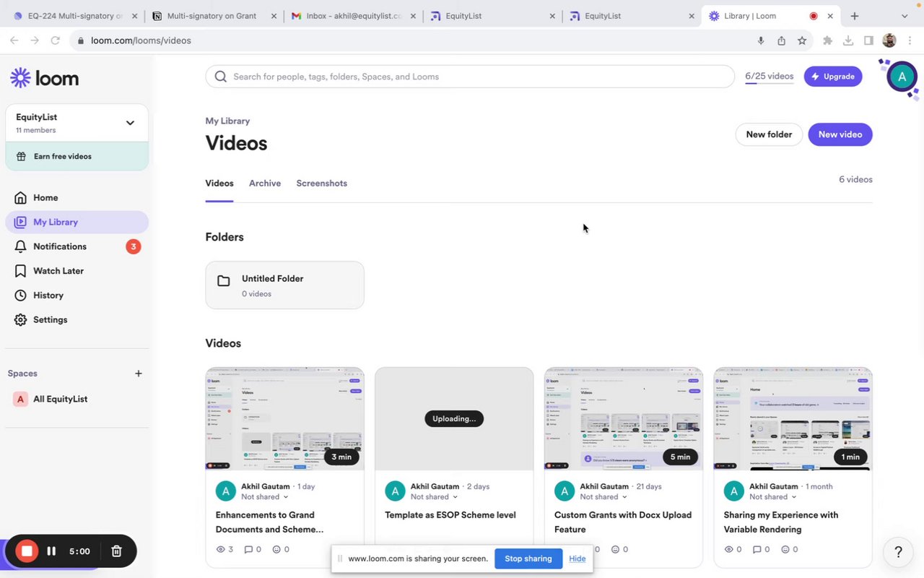The height and width of the screenshot is (578, 924).
Task: Delete the recording with trash icon
Action: click(x=116, y=551)
